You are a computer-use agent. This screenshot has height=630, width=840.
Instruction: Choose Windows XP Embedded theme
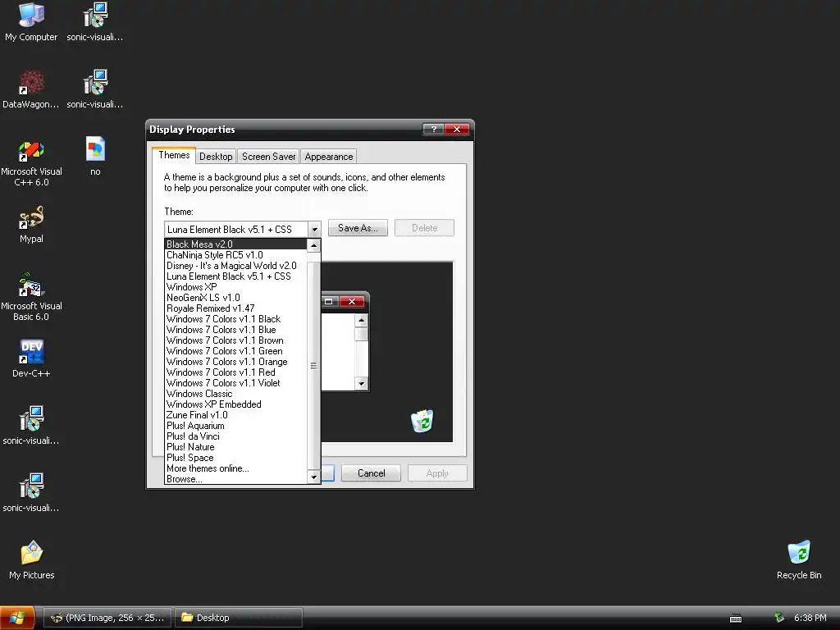click(235, 404)
